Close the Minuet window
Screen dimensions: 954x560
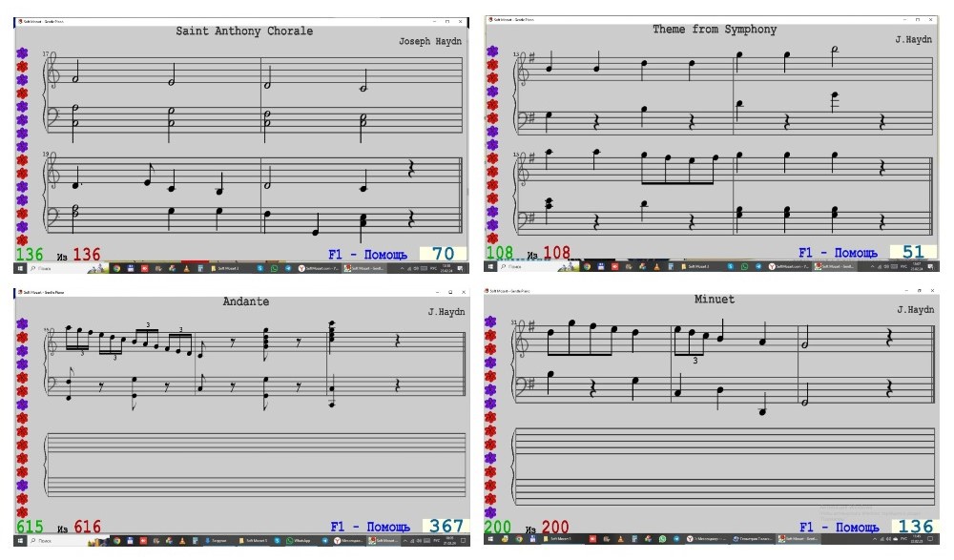coord(932,291)
